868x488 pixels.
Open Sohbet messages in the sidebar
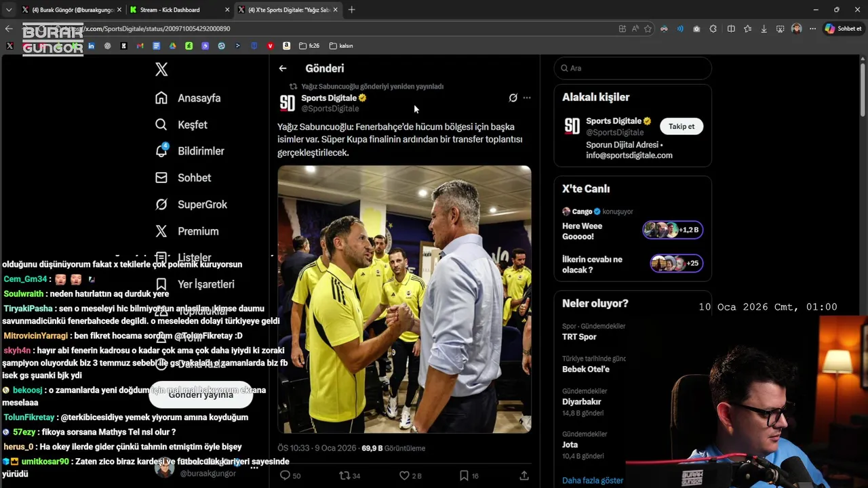(x=183, y=178)
